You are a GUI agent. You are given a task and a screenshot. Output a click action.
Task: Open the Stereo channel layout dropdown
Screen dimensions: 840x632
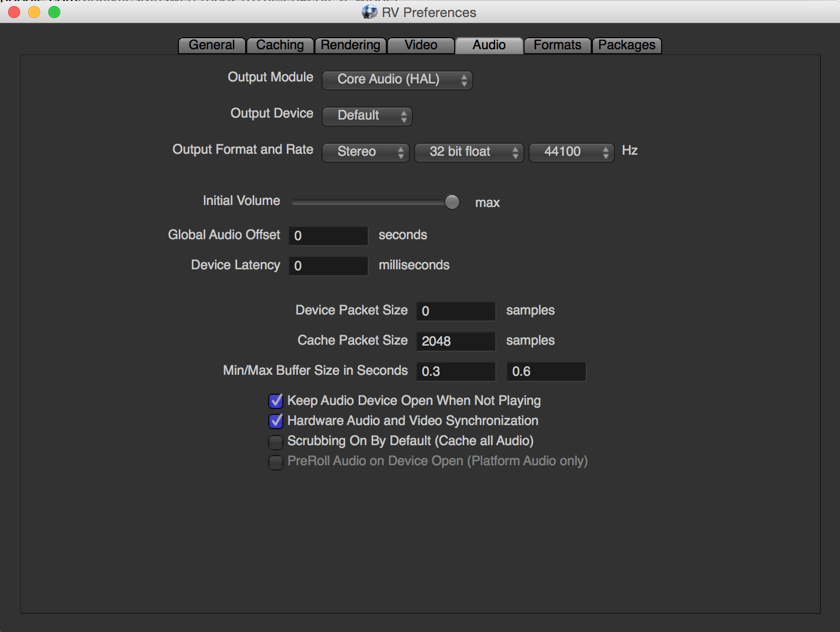click(x=365, y=152)
